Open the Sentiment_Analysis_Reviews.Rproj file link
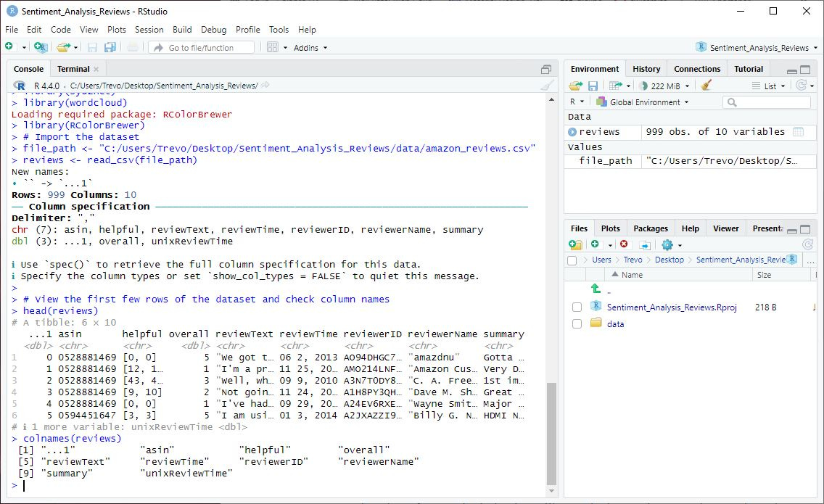The image size is (824, 504). tap(672, 307)
